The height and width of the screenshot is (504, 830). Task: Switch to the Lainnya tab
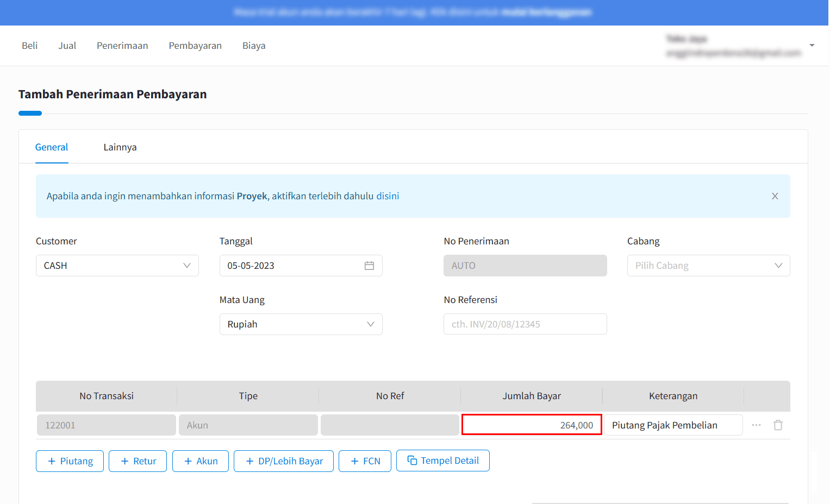[x=120, y=147]
